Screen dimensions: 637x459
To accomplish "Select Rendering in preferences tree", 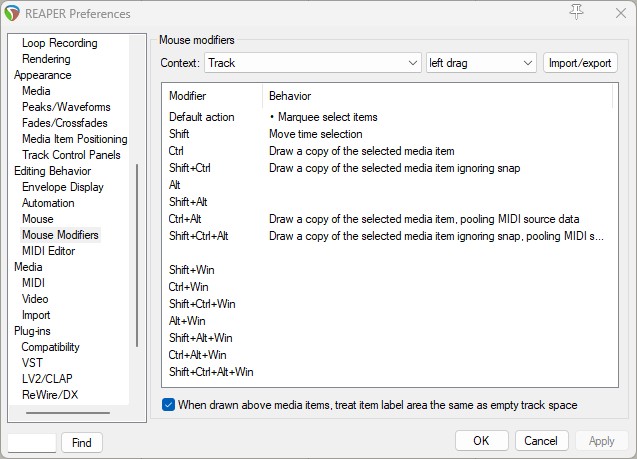I will click(x=46, y=59).
